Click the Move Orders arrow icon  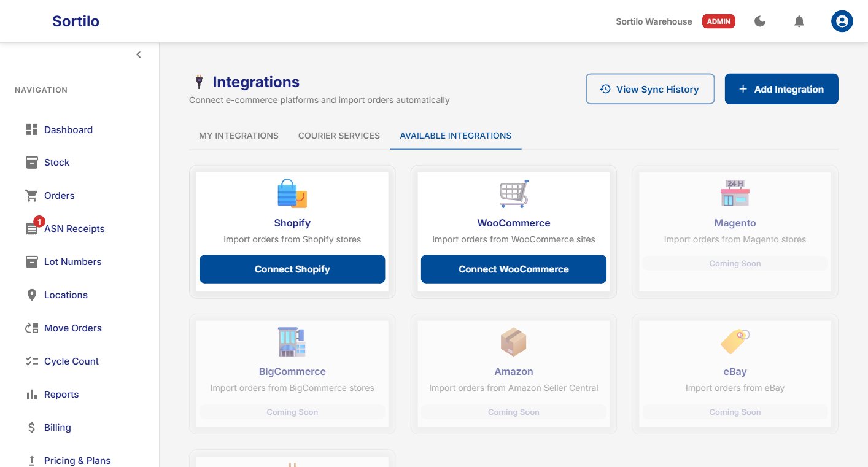32,328
